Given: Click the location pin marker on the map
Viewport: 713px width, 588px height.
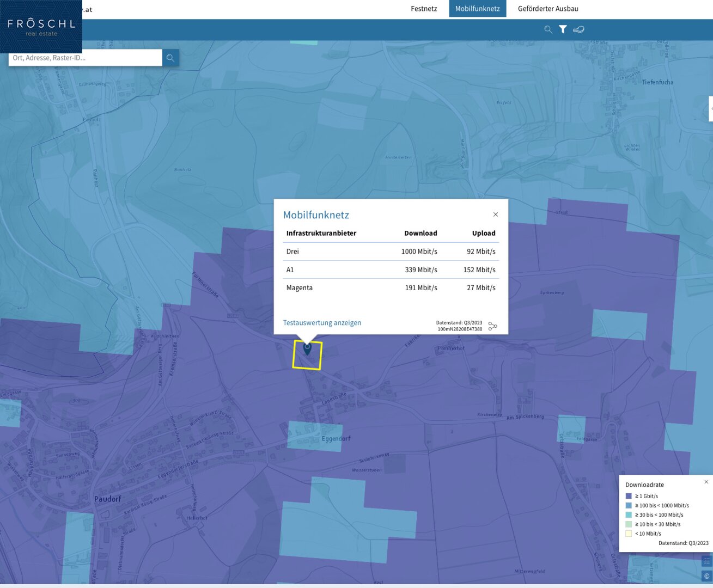Looking at the screenshot, I should tap(307, 348).
